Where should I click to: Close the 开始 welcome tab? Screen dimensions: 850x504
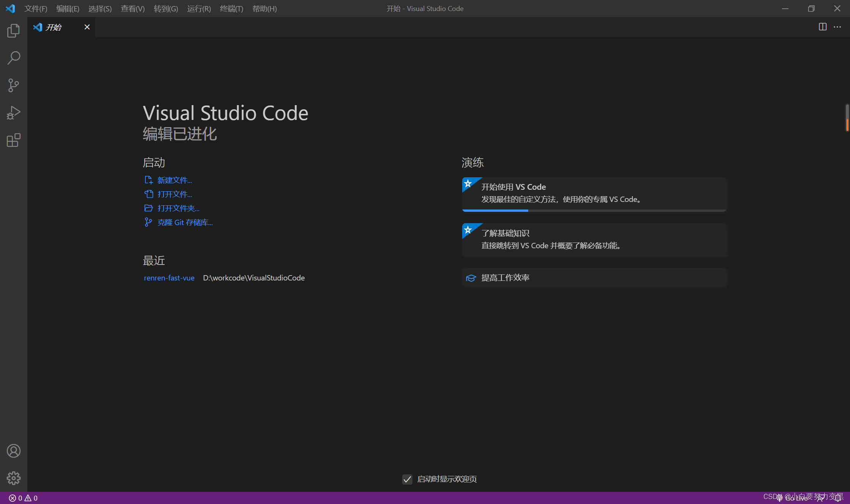(87, 27)
